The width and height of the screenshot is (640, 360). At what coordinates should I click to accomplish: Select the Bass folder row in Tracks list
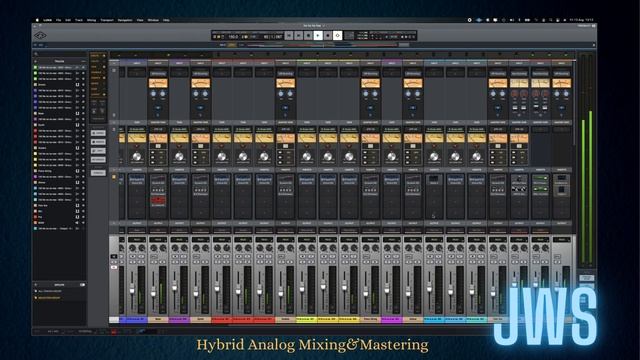[60, 113]
